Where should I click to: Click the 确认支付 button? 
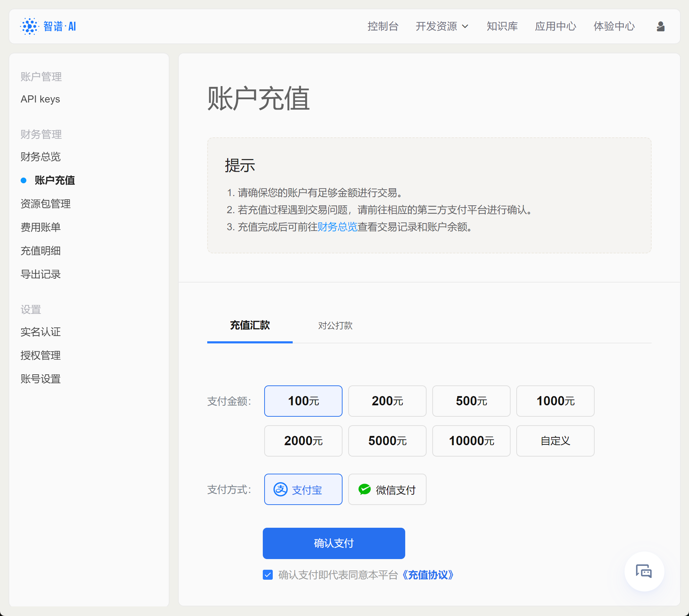coord(334,543)
